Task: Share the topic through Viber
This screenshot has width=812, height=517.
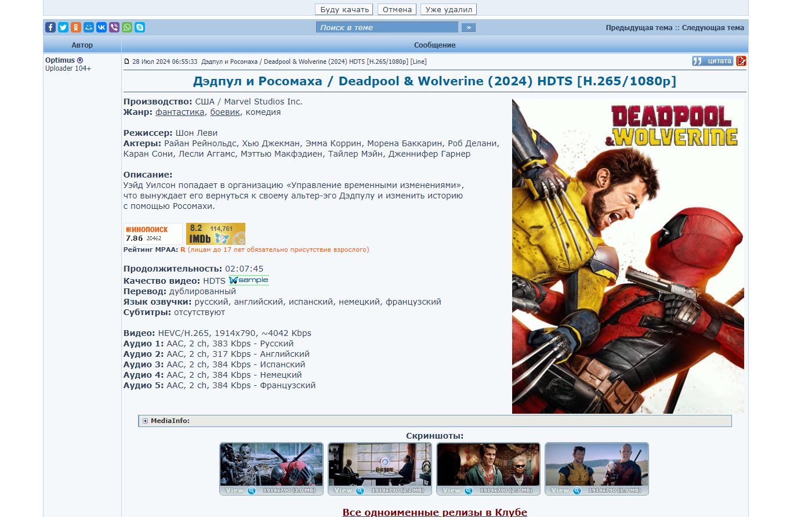Action: click(114, 27)
